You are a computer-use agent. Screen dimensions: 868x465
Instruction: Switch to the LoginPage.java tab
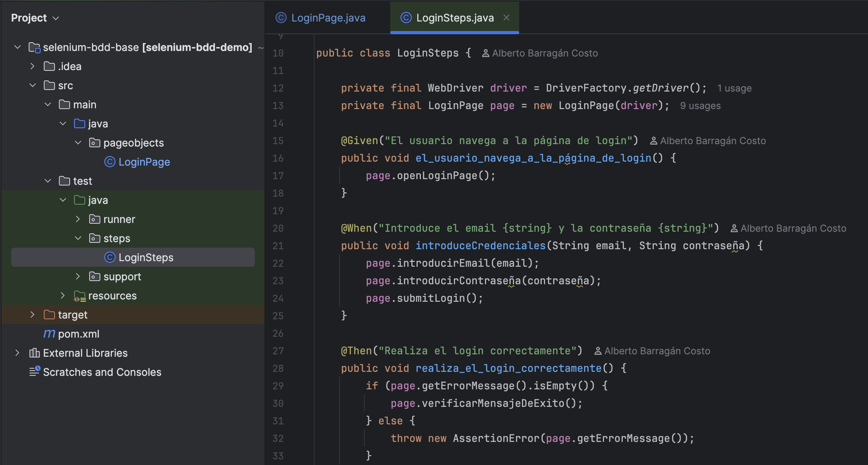coord(321,18)
